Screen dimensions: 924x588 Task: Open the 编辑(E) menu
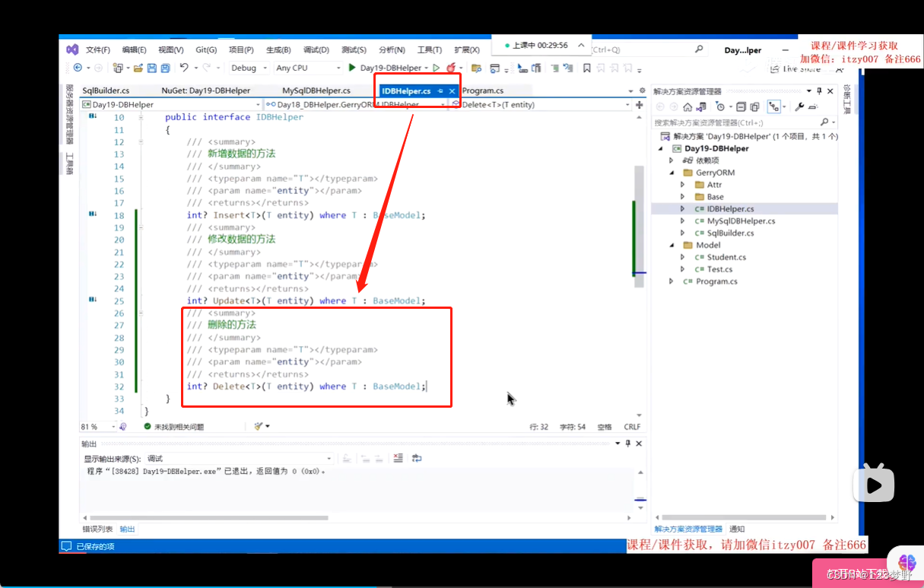coord(135,49)
